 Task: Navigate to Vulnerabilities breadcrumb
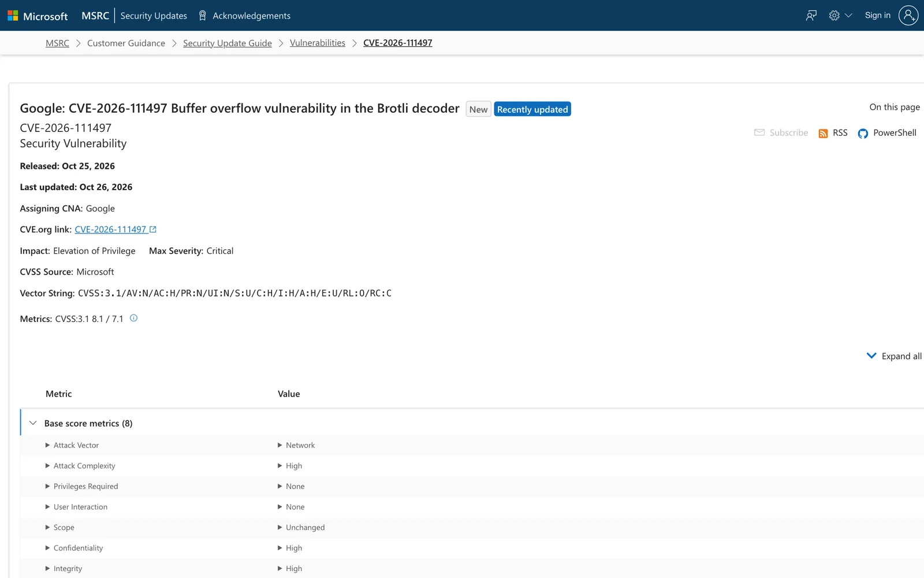(x=318, y=43)
